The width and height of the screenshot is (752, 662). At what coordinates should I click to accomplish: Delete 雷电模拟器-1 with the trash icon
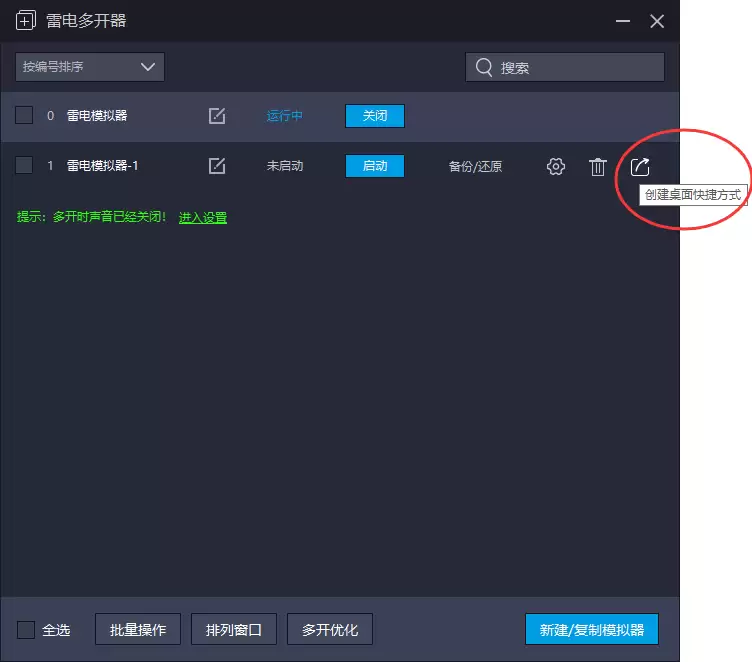tap(598, 166)
